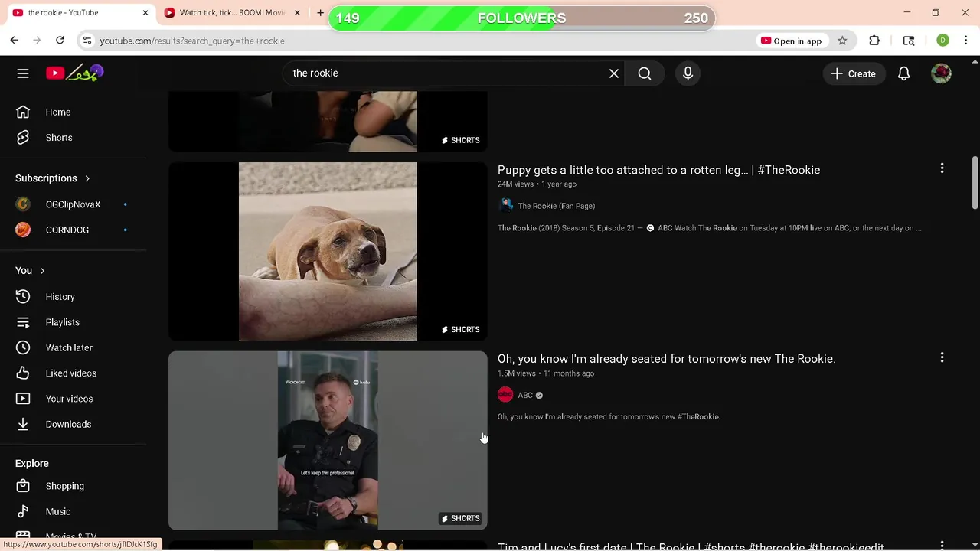
Task: Start voice search with the microphone
Action: click(688, 73)
